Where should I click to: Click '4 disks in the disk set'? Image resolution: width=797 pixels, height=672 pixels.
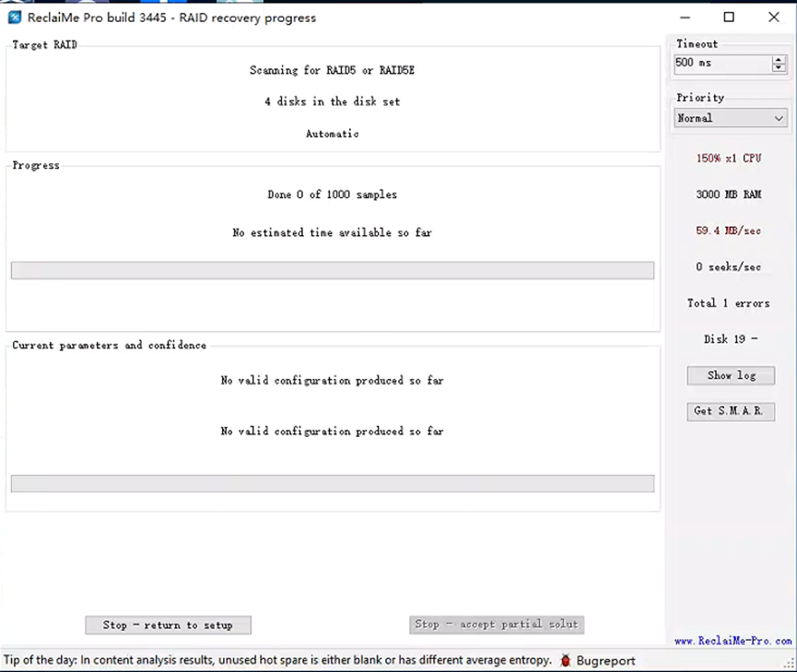[332, 101]
